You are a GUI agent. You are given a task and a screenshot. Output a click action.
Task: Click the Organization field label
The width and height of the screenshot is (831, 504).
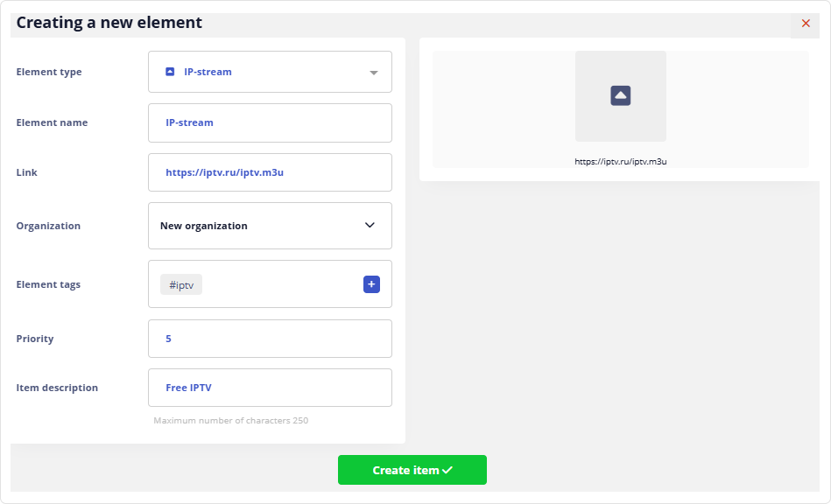pyautogui.click(x=48, y=226)
